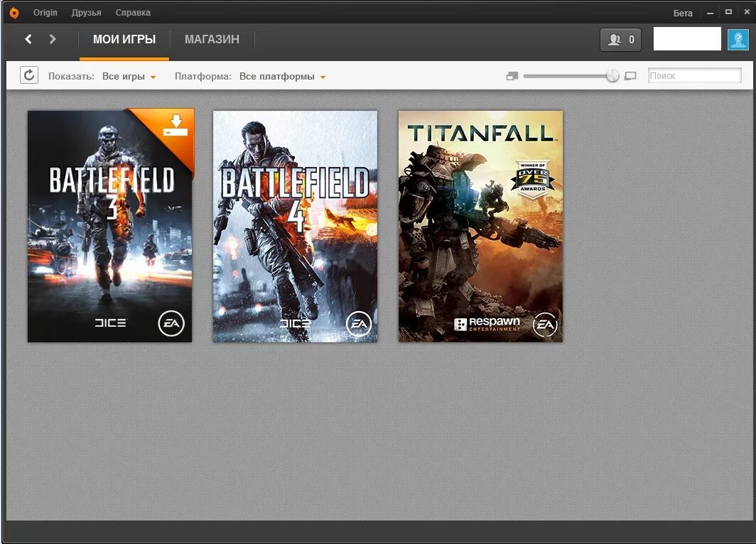Expand the Все игры filter dropdown
Viewport: 756px width, 544px height.
(x=129, y=76)
